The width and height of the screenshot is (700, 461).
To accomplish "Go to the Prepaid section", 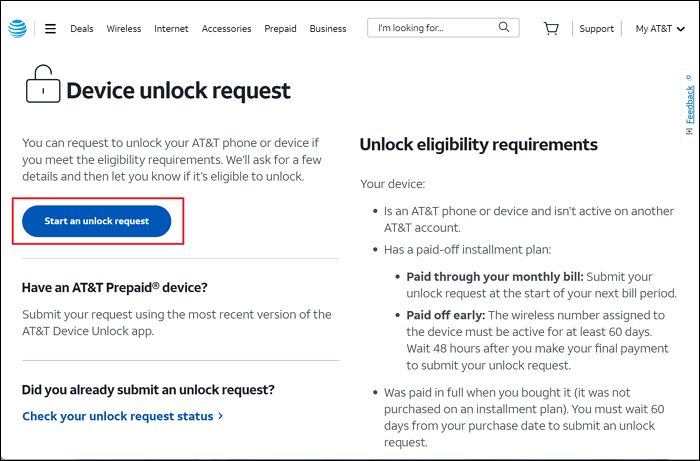I will tap(280, 29).
